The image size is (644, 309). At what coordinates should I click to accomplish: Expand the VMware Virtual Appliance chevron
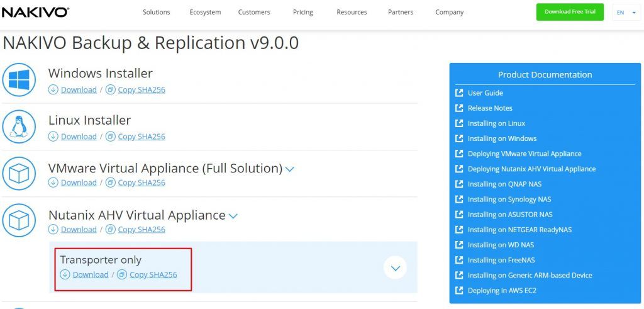click(x=289, y=169)
